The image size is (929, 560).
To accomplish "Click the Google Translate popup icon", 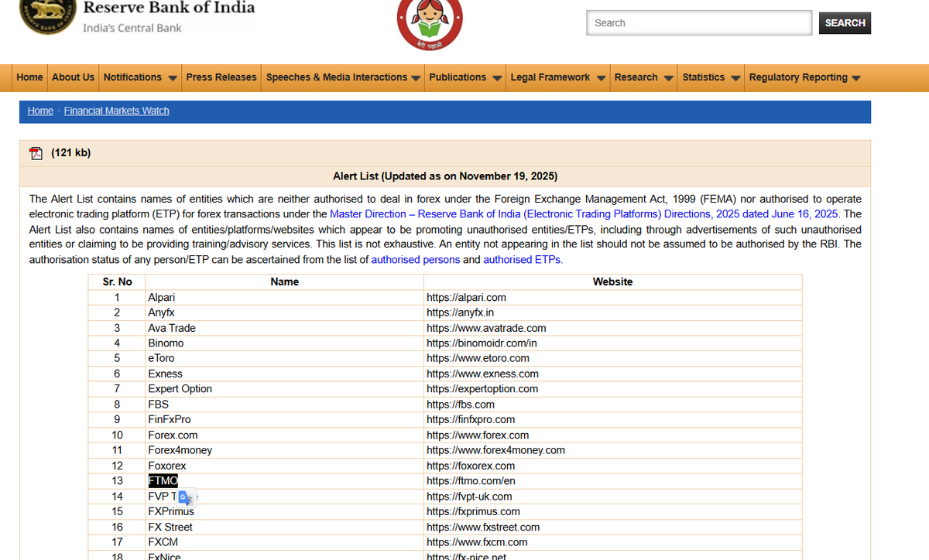I will point(185,497).
